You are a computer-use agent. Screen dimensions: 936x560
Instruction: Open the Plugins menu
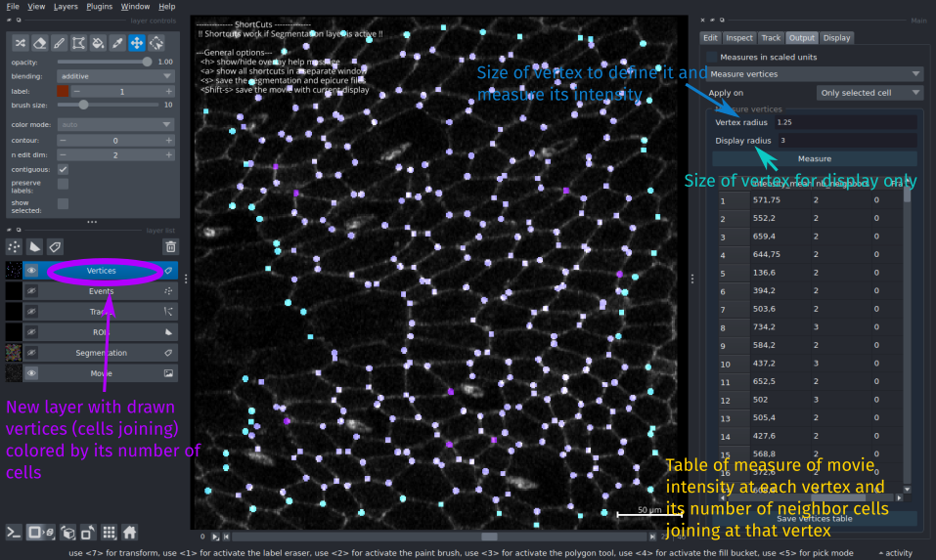[99, 7]
